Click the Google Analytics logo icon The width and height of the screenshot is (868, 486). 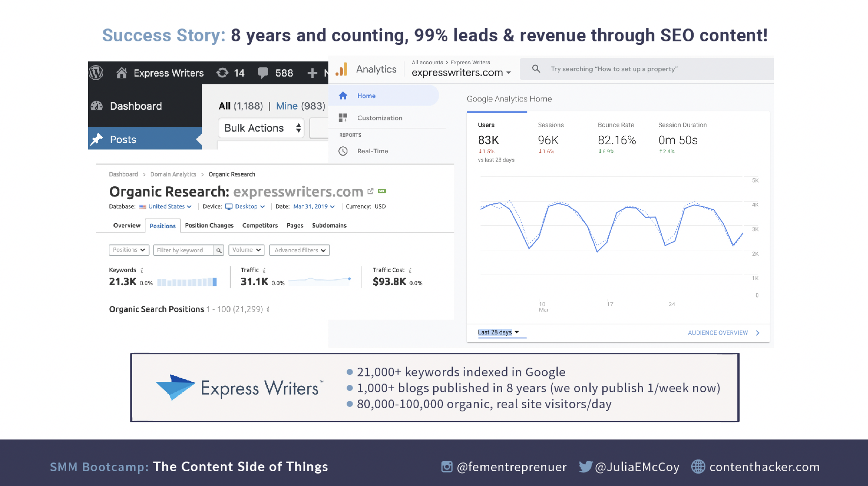point(342,69)
